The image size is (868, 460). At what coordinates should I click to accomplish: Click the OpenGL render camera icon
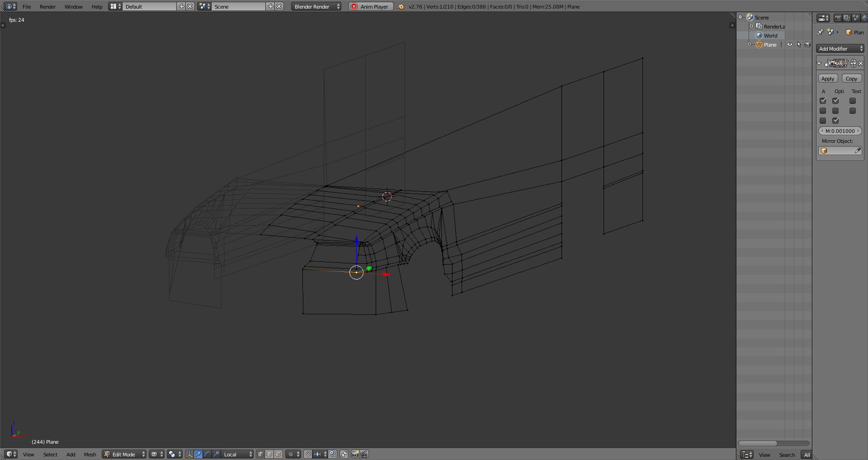[x=355, y=454]
